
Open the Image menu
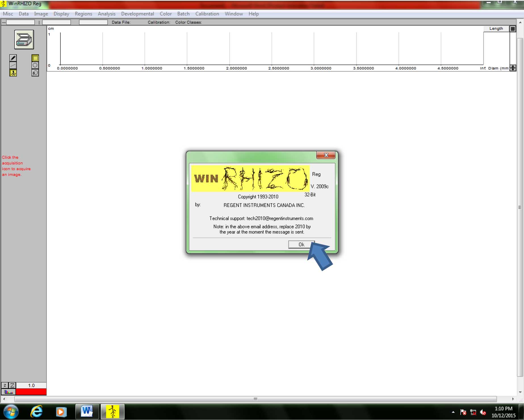[41, 14]
